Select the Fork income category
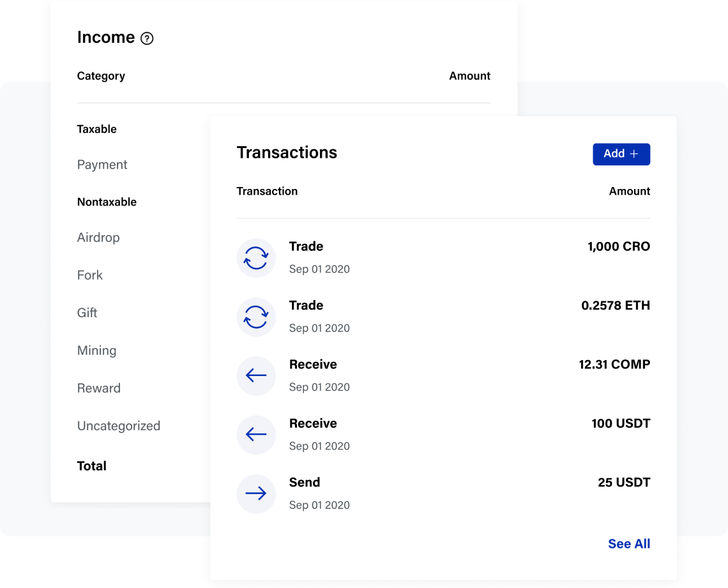 90,275
